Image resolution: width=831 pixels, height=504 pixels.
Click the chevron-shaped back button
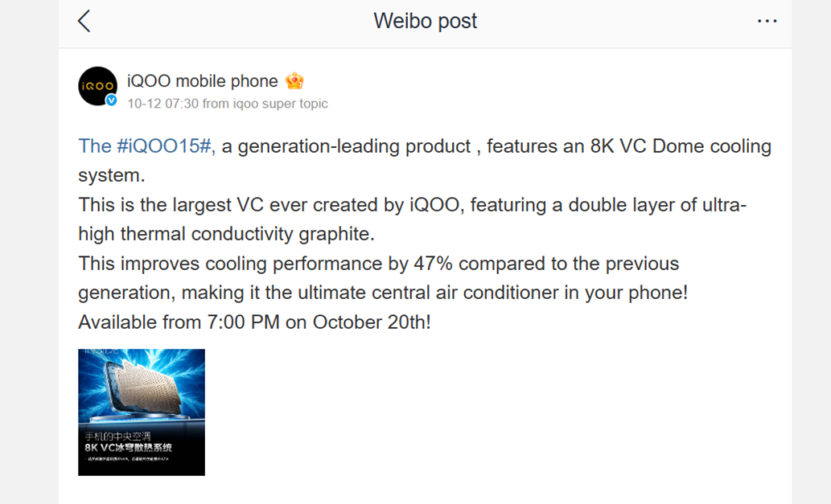pyautogui.click(x=84, y=21)
